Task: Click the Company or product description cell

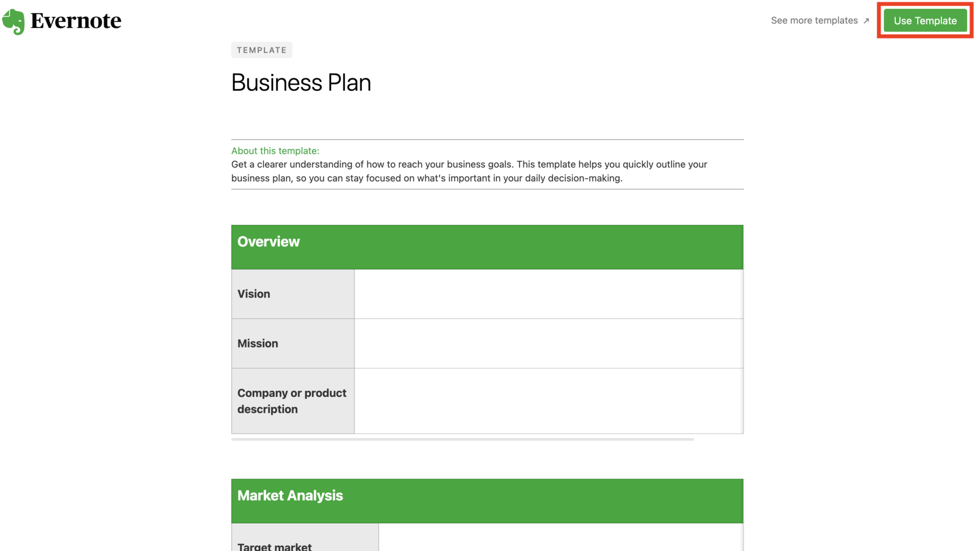Action: [292, 400]
